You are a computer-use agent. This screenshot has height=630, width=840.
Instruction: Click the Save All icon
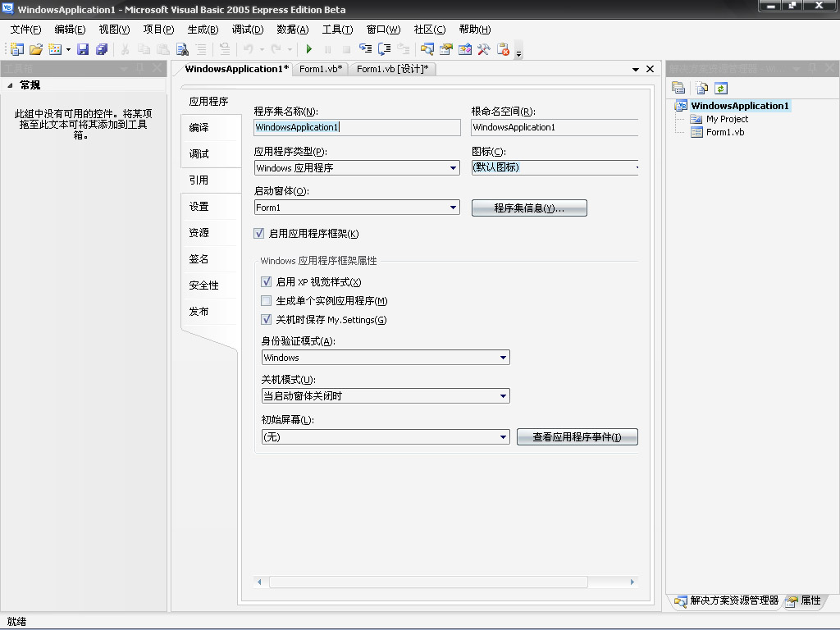(101, 49)
